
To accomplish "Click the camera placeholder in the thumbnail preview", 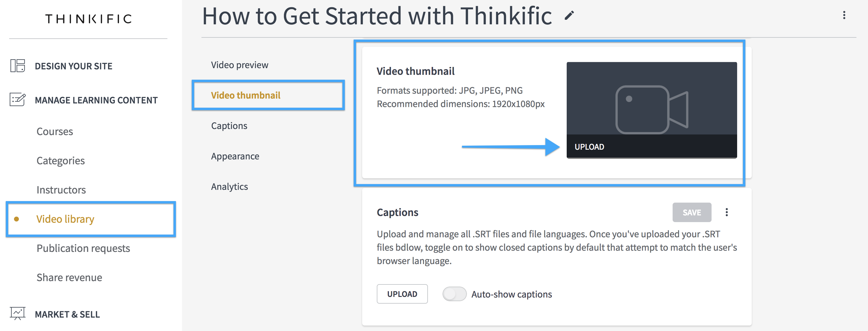I will (652, 110).
